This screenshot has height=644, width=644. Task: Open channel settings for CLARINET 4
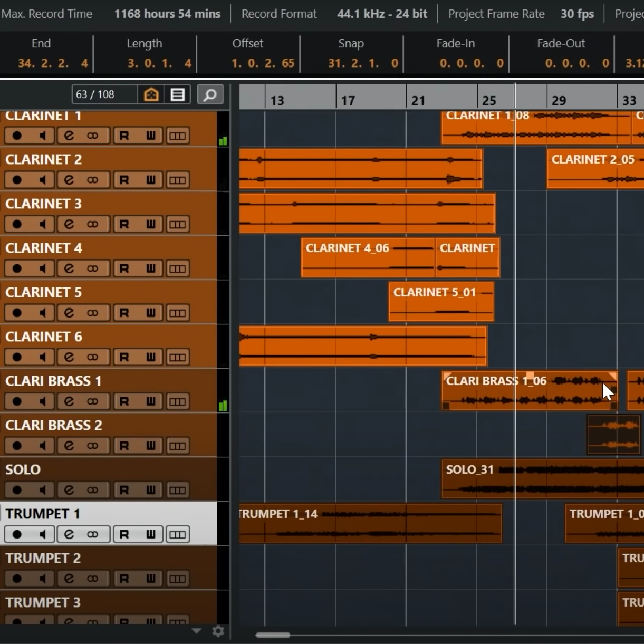pyautogui.click(x=69, y=268)
